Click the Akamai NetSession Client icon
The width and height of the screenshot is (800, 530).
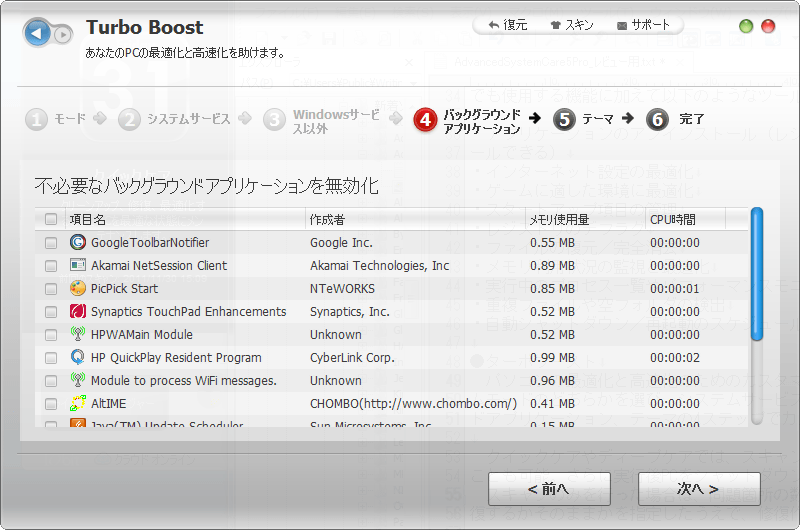pyautogui.click(x=78, y=265)
